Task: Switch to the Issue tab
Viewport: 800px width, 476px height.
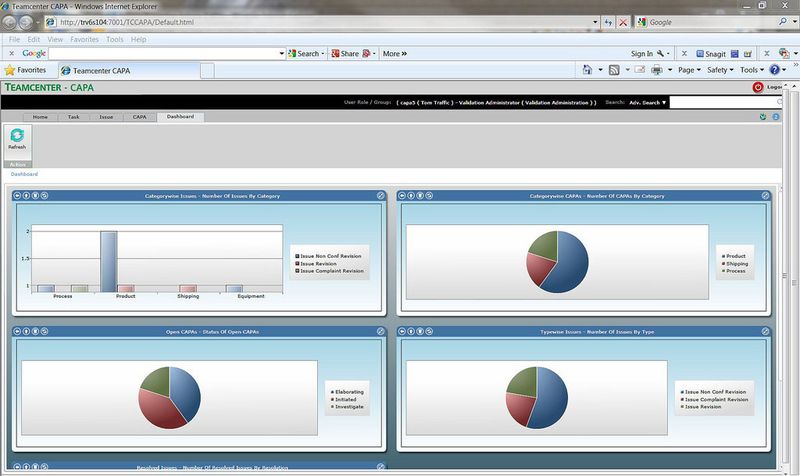Action: 106,117
